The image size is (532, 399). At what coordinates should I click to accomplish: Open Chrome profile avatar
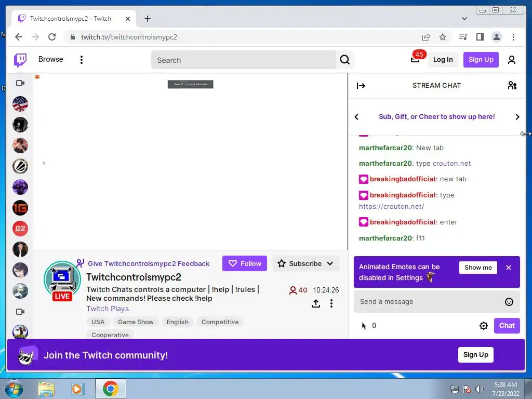click(496, 37)
